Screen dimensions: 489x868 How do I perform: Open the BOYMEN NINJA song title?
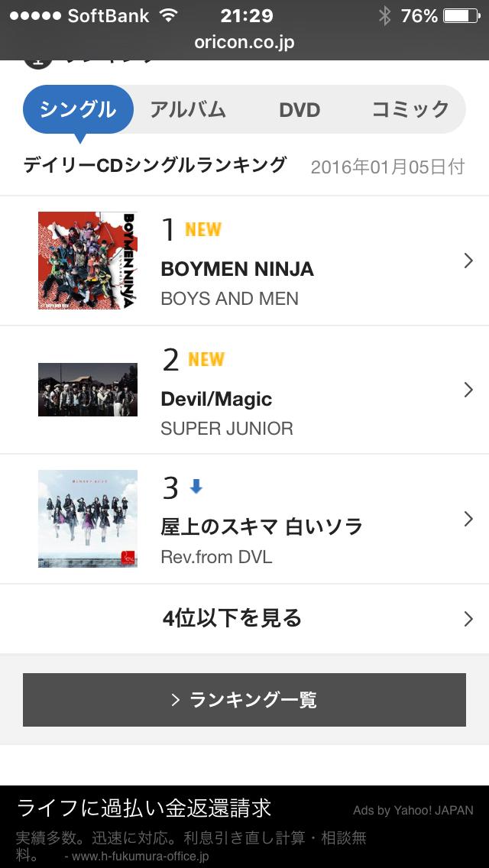[237, 269]
